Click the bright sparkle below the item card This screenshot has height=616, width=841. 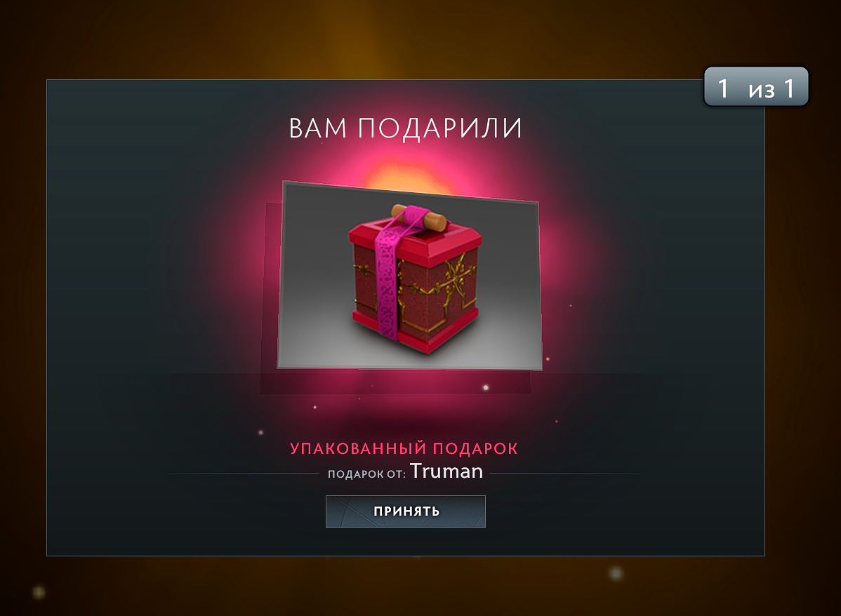coord(486,387)
